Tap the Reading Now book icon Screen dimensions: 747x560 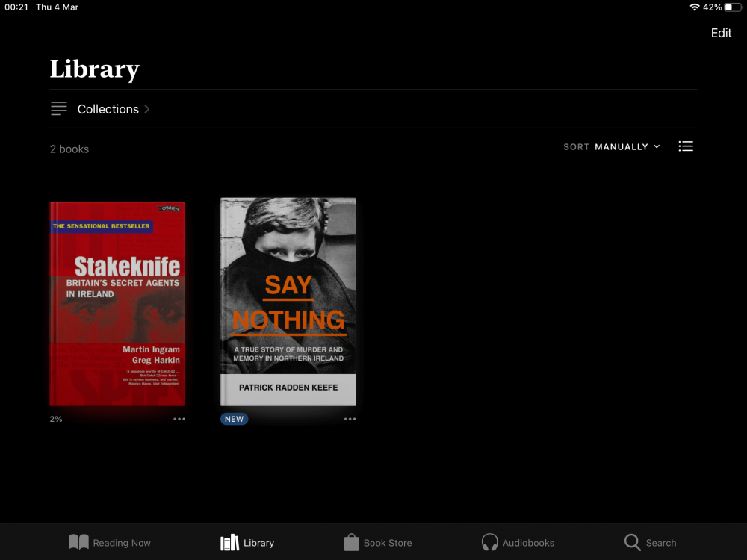78,542
